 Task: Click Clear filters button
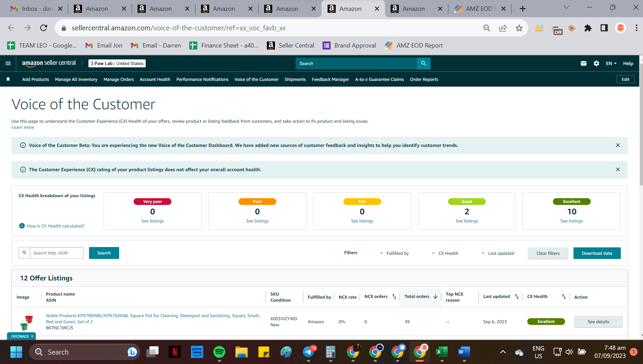(x=548, y=253)
